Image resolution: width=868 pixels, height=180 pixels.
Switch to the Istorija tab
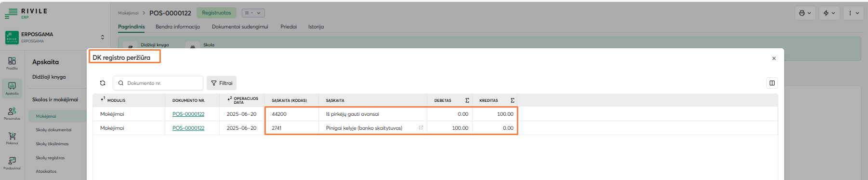[316, 27]
